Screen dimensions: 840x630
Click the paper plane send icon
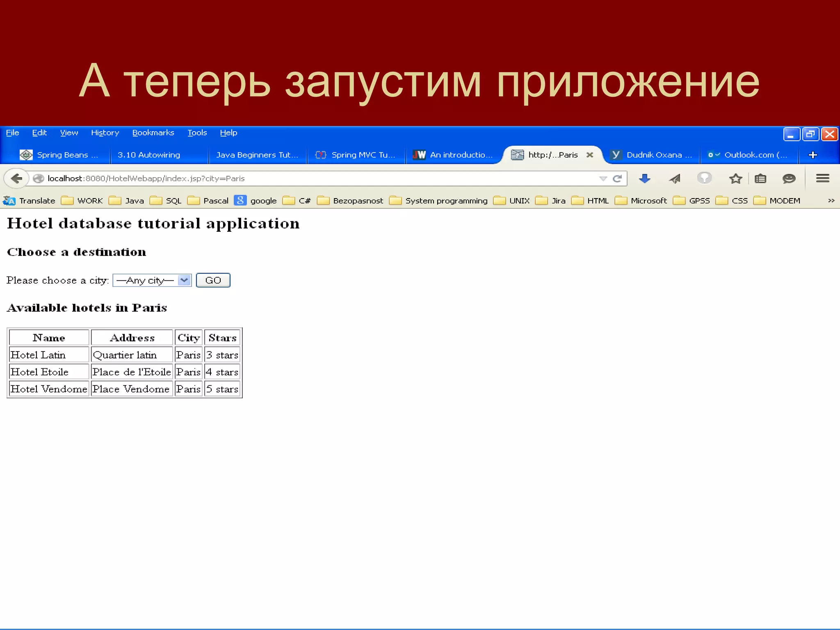[x=675, y=178]
